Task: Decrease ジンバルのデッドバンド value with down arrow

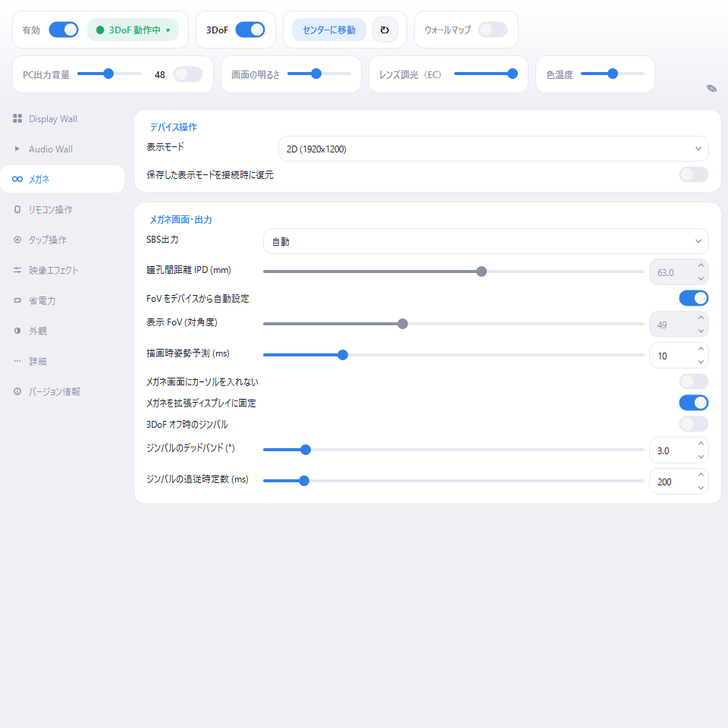Action: tap(701, 457)
